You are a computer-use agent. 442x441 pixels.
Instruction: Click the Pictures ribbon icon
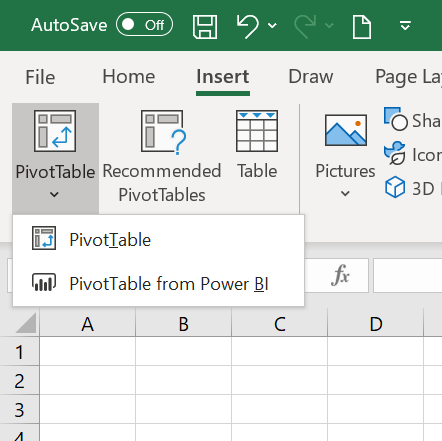point(346,130)
